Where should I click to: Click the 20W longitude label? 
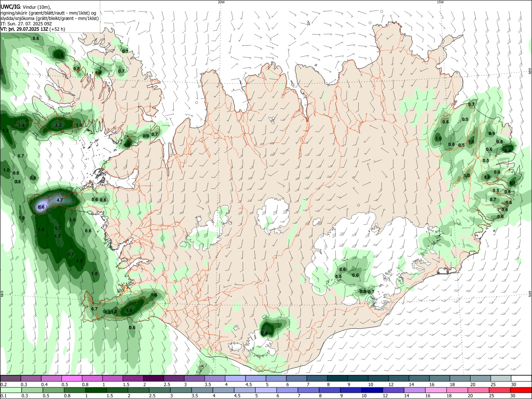pos(221,2)
